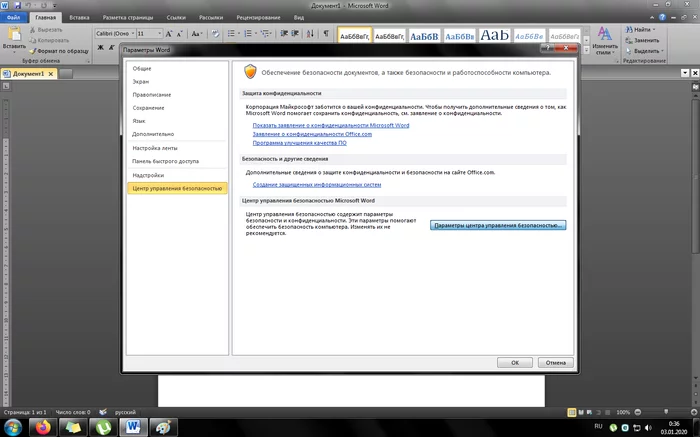Select Надстройки category in Word Options

tap(177, 175)
